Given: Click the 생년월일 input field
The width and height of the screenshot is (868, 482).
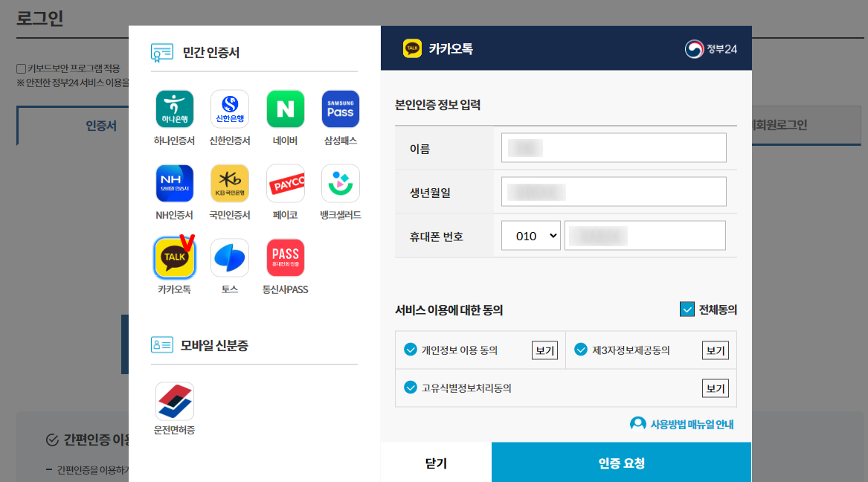Looking at the screenshot, I should coord(614,191).
